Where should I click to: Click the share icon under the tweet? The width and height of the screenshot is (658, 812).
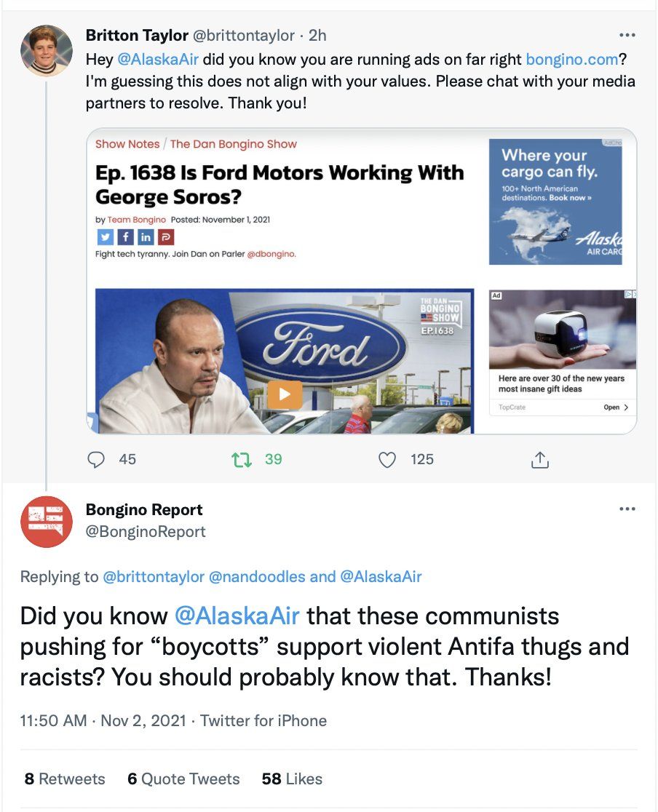coord(539,459)
